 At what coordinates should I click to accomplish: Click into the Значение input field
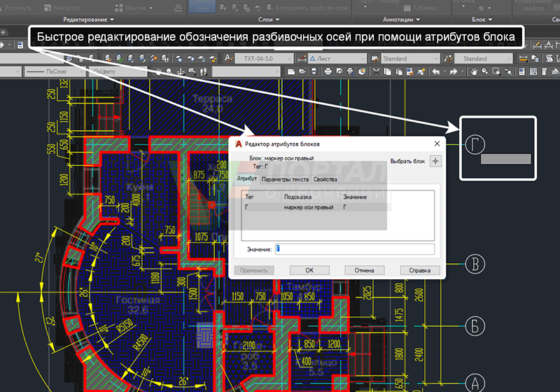point(355,248)
